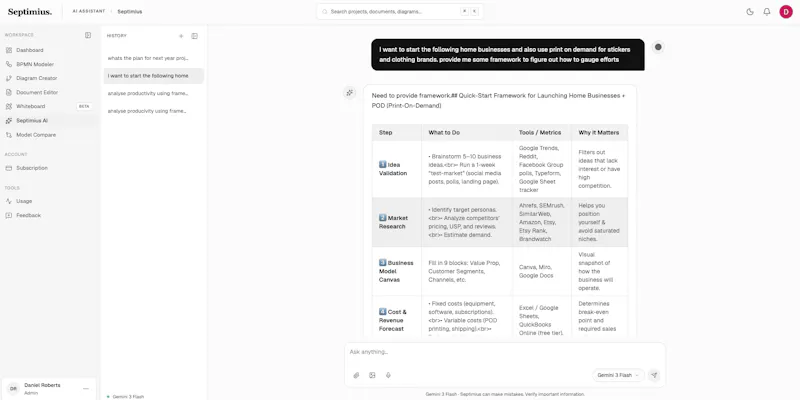Collapse the workspace sidebar

[x=88, y=35]
